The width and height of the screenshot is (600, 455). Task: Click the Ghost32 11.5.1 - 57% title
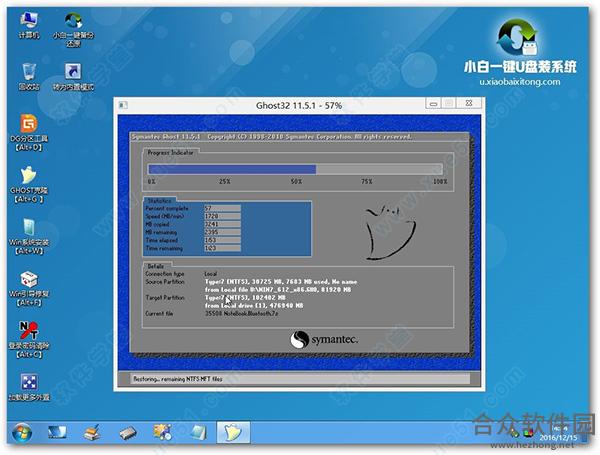pyautogui.click(x=299, y=105)
